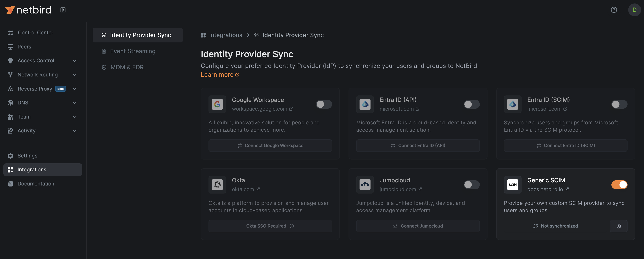Click the Connect Entra ID (SCIM) button
This screenshot has width=644, height=259.
565,146
